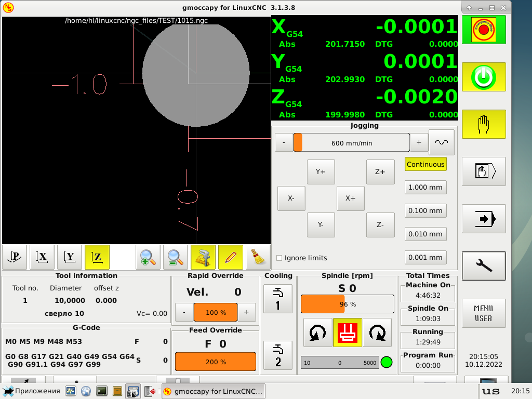Toggle dimensions display in preview
This screenshot has height=399, width=532.
[x=203, y=257]
